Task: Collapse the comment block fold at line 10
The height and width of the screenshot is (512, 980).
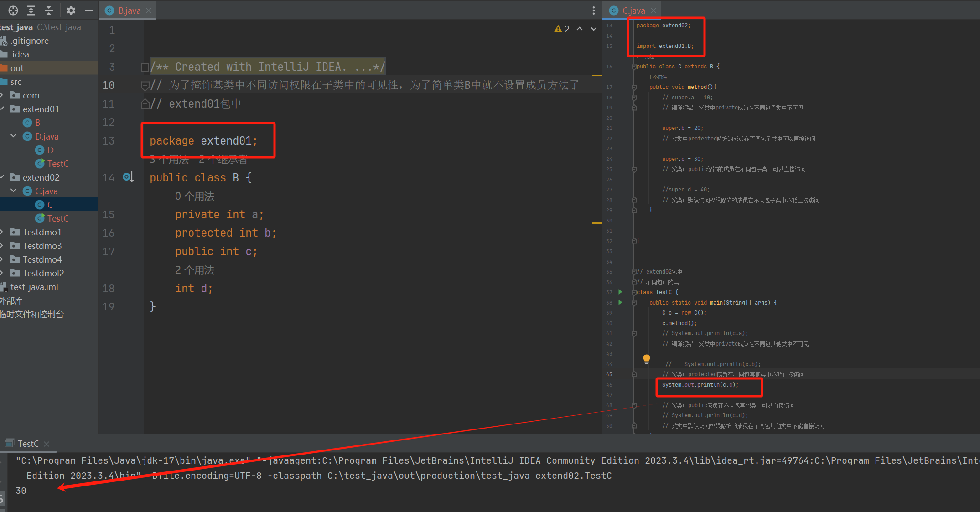Action: [145, 85]
